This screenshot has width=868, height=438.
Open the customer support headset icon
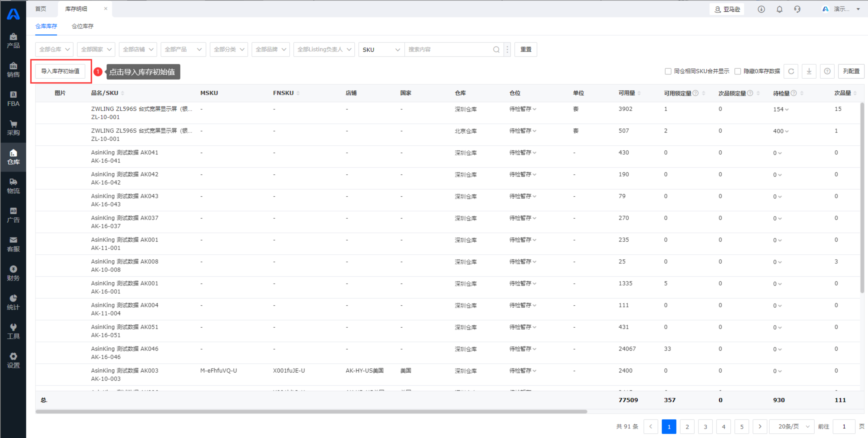point(797,9)
